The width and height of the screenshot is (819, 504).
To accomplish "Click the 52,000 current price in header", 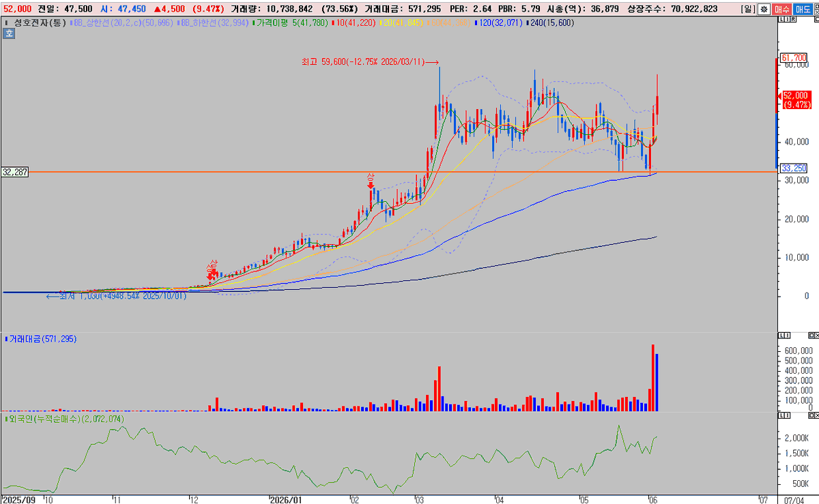I will (17, 9).
